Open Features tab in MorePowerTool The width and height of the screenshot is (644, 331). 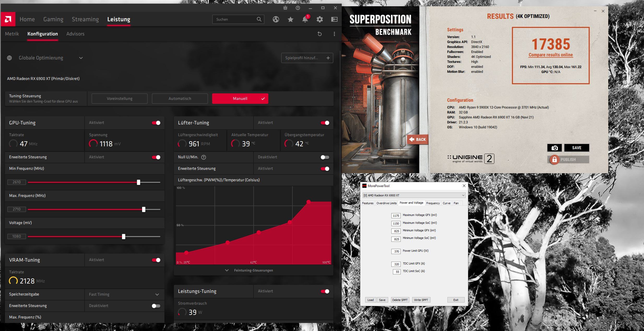(368, 203)
